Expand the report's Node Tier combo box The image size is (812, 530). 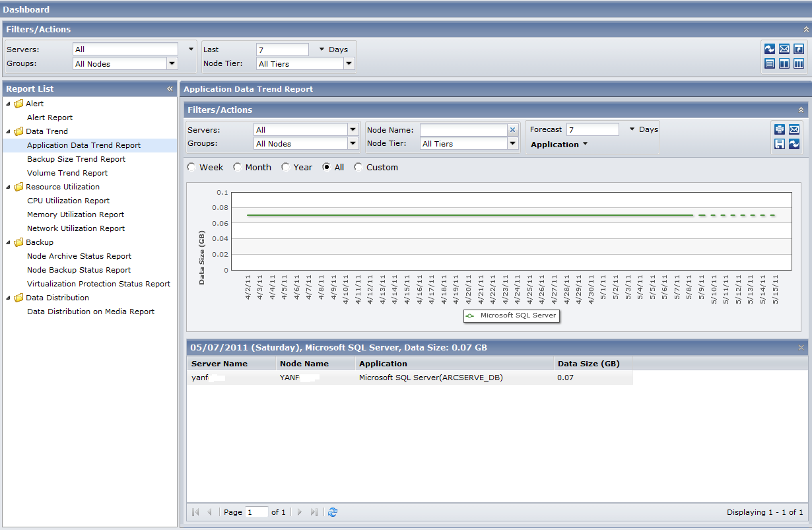click(512, 144)
